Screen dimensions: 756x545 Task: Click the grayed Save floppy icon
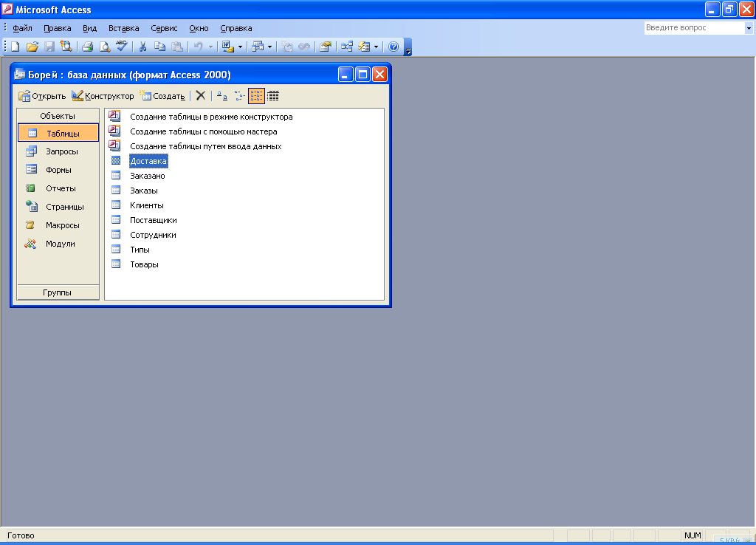click(49, 47)
